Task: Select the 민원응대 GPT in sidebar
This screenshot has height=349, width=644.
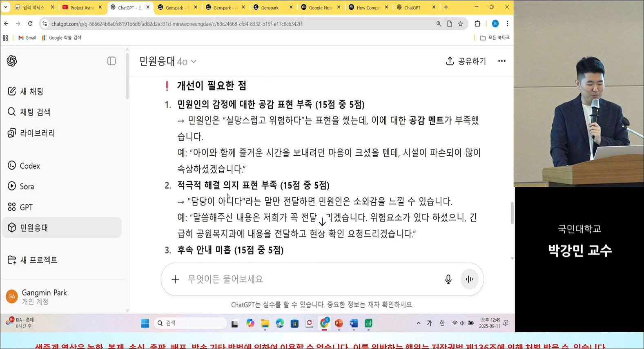Action: [x=34, y=228]
